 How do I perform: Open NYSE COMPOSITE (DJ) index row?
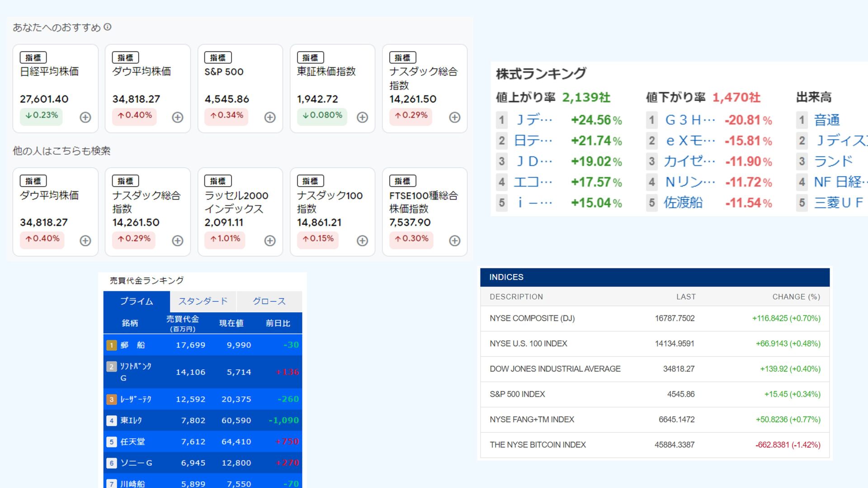tap(532, 319)
